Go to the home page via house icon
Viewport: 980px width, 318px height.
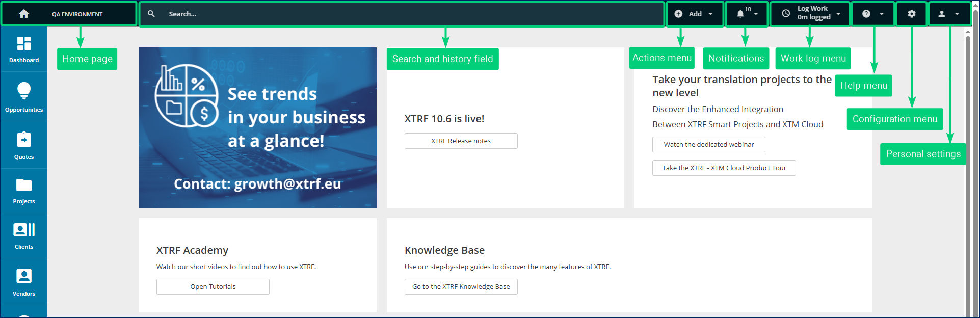[24, 14]
